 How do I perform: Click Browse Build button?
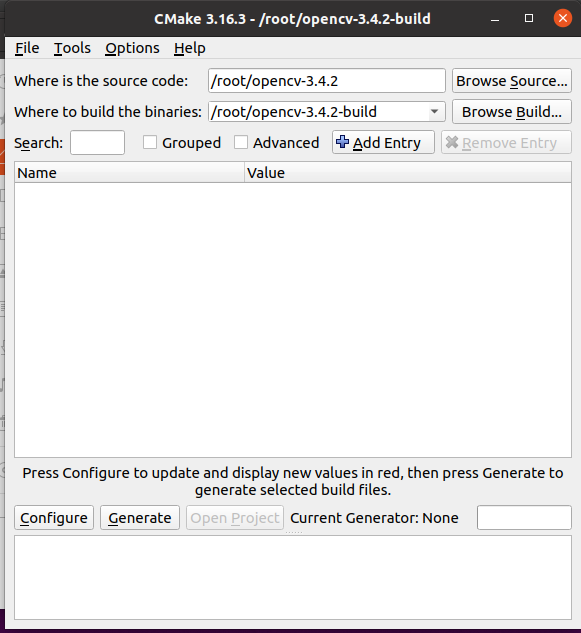tap(512, 112)
